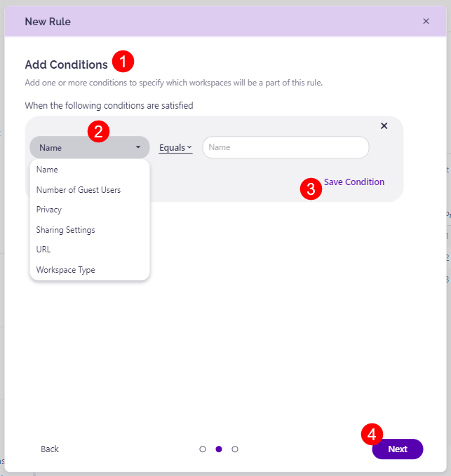Viewport: 451px width, 476px height.
Task: Click red callout badge number 1
Action: (123, 62)
